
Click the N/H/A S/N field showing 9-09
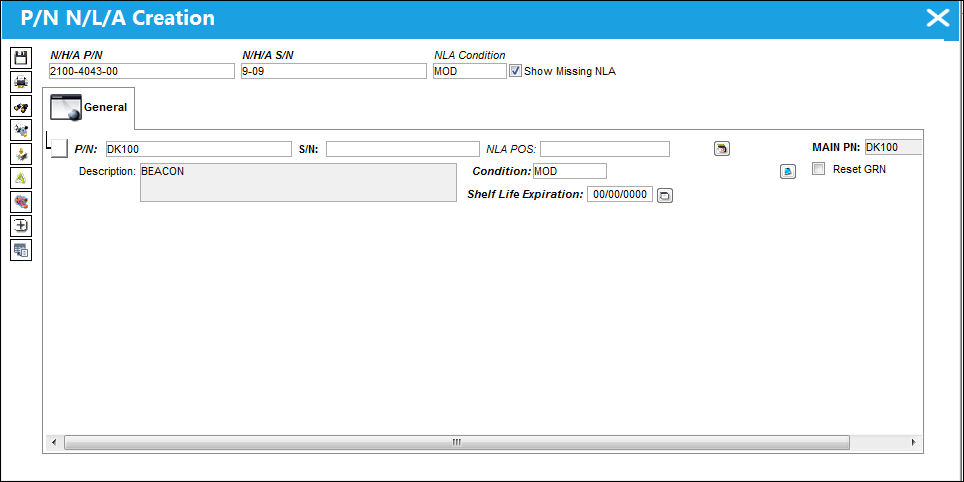(x=334, y=71)
